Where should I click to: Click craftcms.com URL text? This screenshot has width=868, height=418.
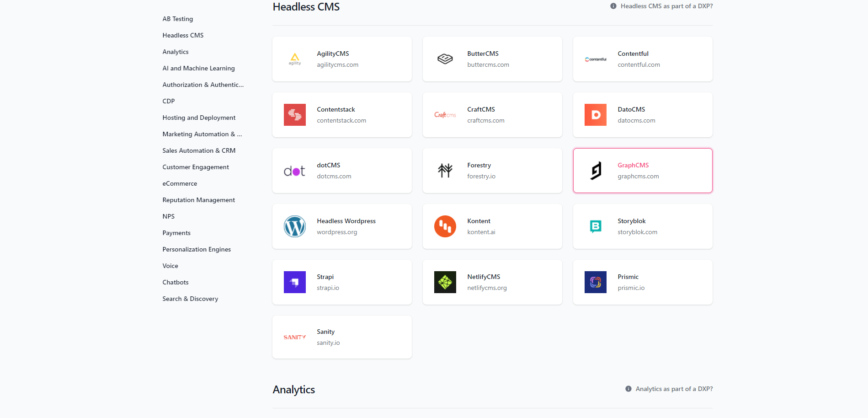tap(486, 120)
